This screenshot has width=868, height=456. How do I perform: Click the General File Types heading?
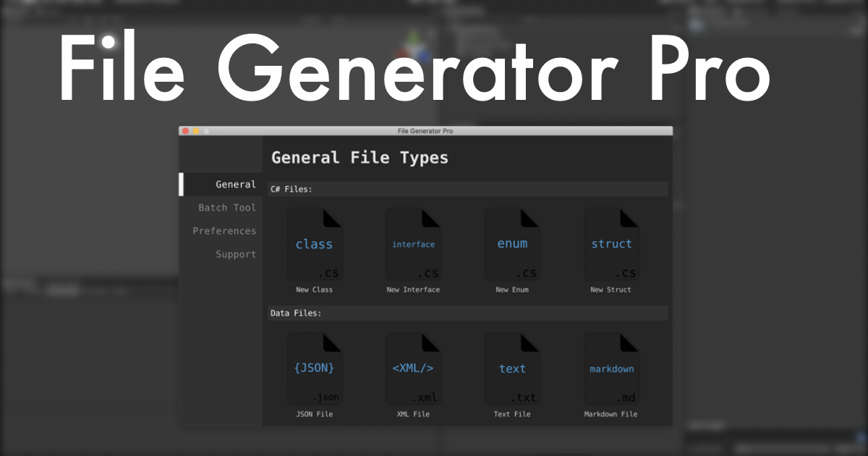coord(359,157)
